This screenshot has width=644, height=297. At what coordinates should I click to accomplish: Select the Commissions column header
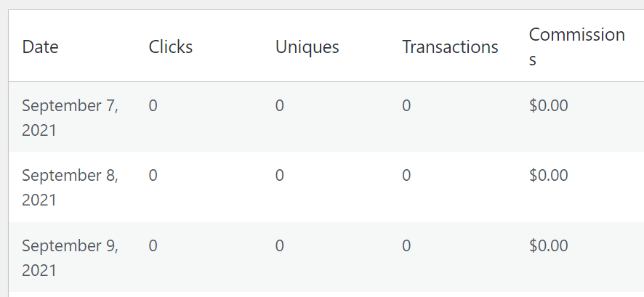[576, 47]
